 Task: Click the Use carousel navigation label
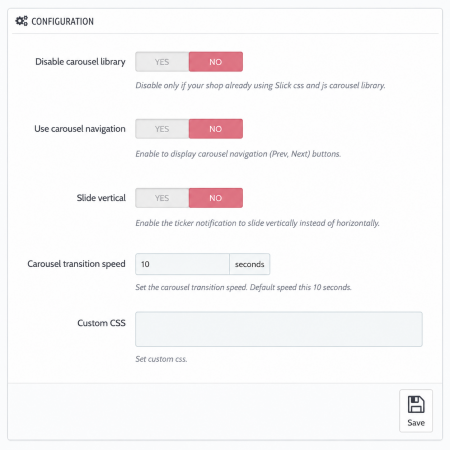tap(80, 129)
